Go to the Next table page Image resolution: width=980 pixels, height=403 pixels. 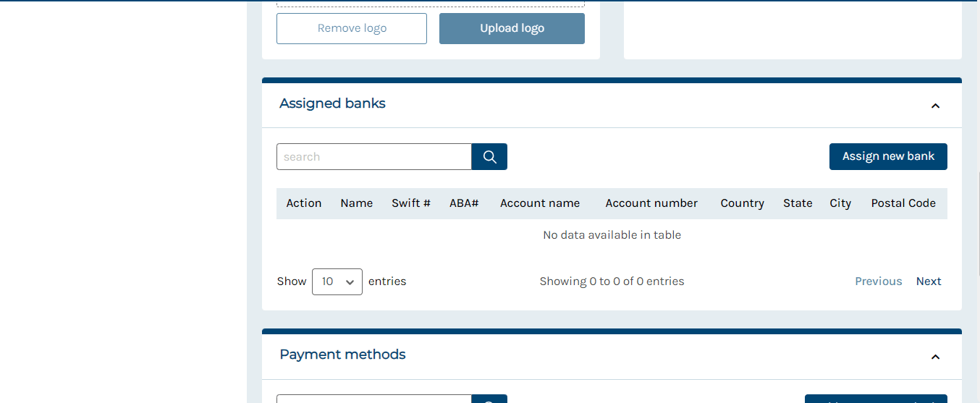click(x=929, y=281)
